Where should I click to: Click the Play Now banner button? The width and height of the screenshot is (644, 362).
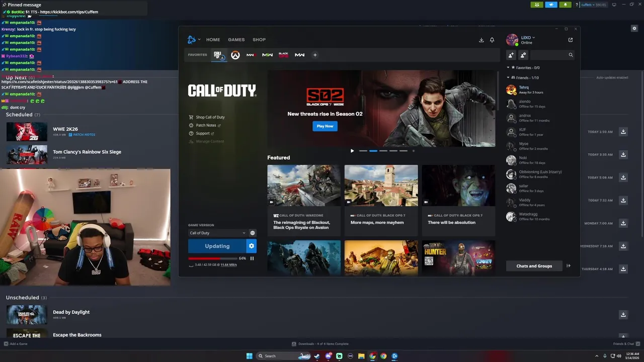pyautogui.click(x=325, y=126)
